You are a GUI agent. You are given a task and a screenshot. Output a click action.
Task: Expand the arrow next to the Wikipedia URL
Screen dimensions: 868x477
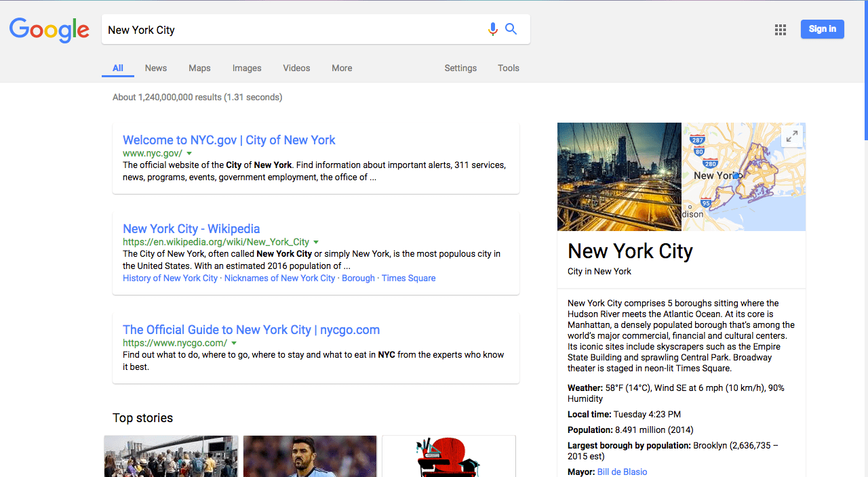[x=316, y=242]
